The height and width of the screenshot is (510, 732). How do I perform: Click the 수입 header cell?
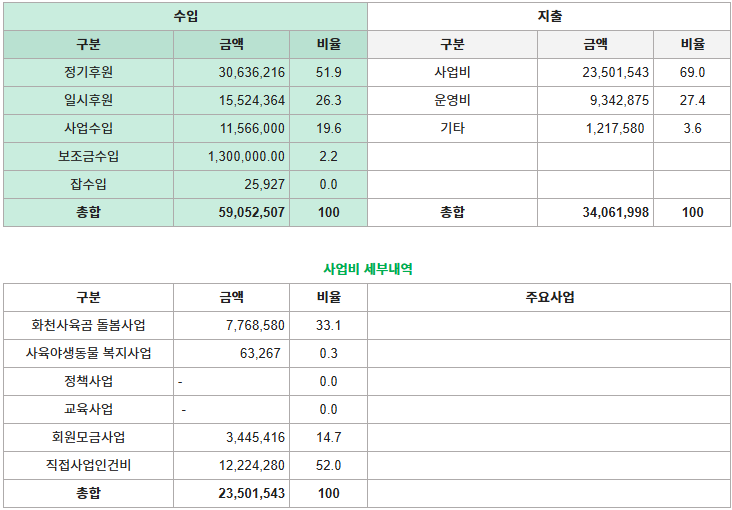coord(185,17)
